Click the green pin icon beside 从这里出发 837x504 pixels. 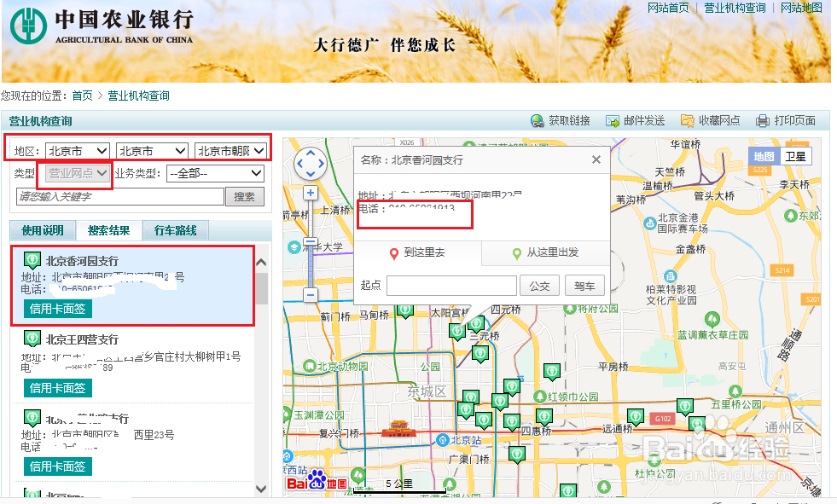(517, 254)
